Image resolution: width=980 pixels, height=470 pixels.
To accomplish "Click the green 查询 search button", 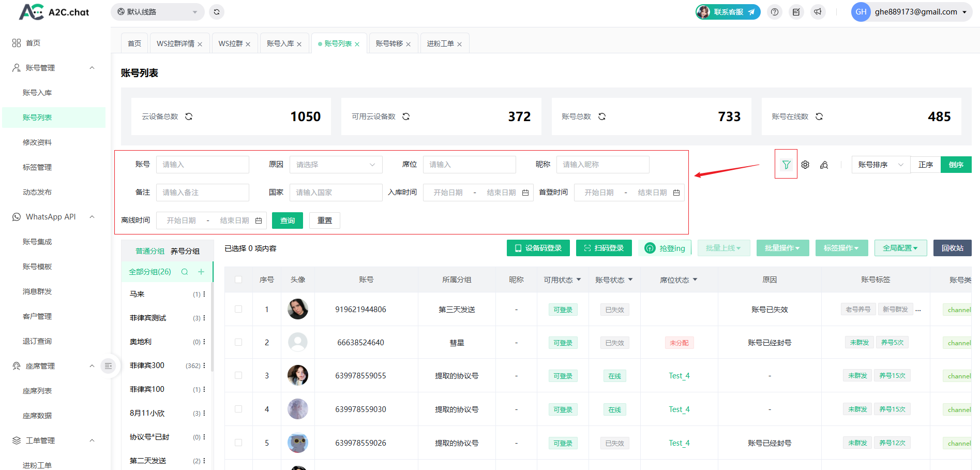I will pyautogui.click(x=288, y=221).
